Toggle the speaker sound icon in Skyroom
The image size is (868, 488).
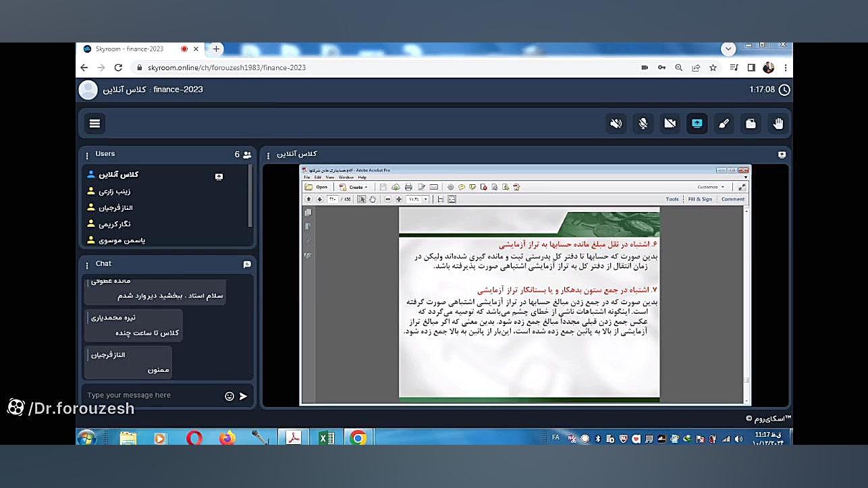616,124
